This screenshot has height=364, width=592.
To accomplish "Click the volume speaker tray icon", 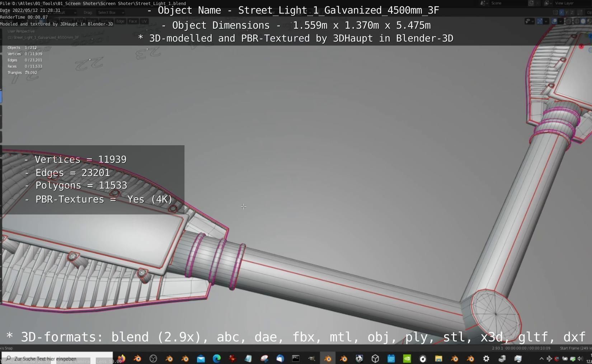I will (580, 358).
